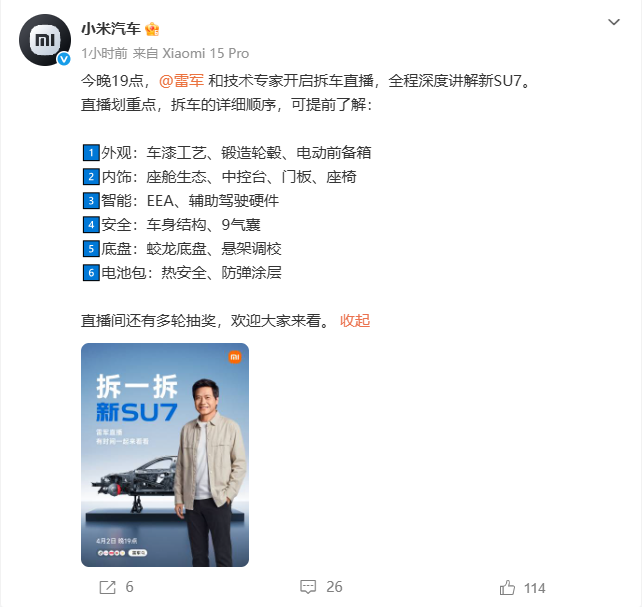Open the Xiaomi Auto profile avatar
This screenshot has height=607, width=642.
[x=45, y=40]
